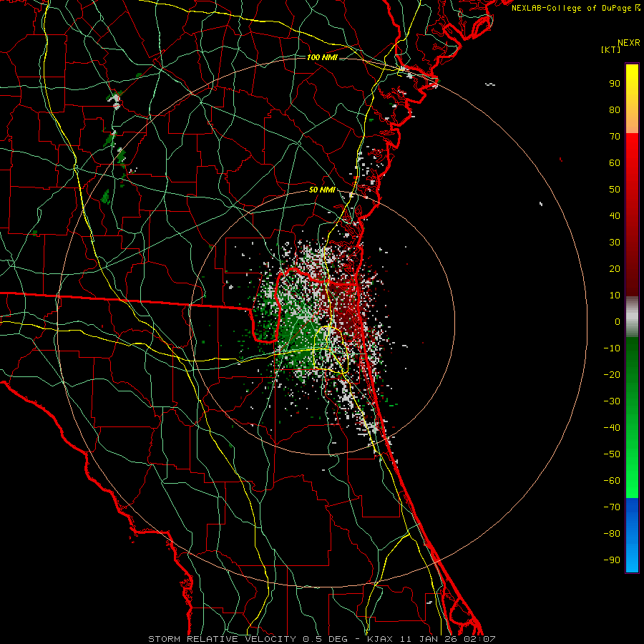
Task: Click the -70 value on the color scale
Action: coord(612,507)
